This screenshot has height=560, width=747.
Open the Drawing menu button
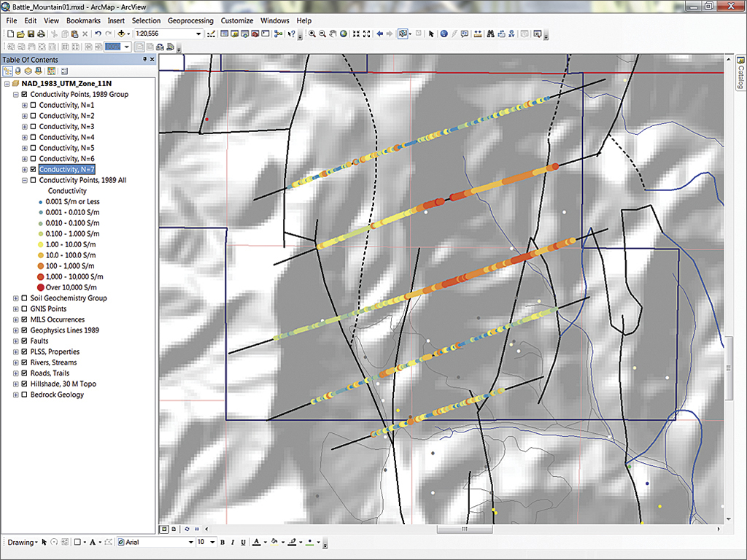21,542
